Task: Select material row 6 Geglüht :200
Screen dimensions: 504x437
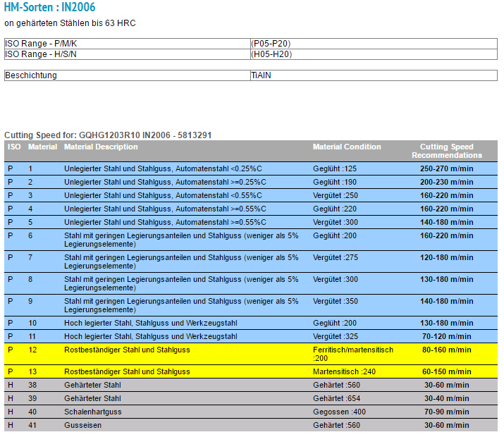Action: (251, 240)
